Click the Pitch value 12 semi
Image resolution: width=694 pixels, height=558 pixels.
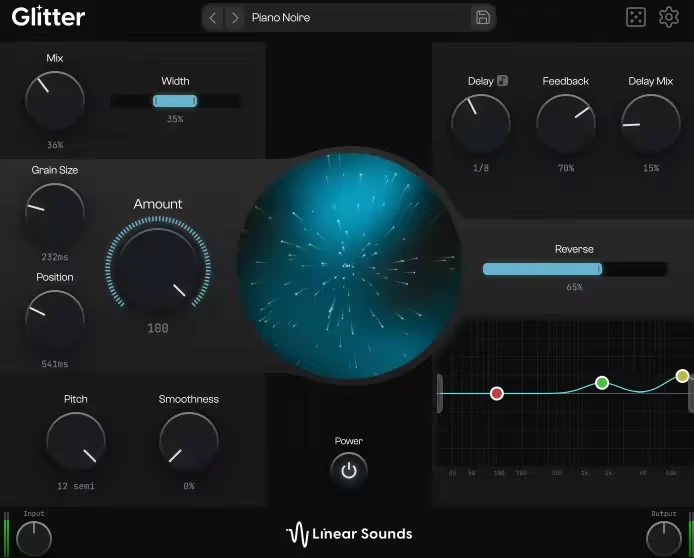pos(76,486)
